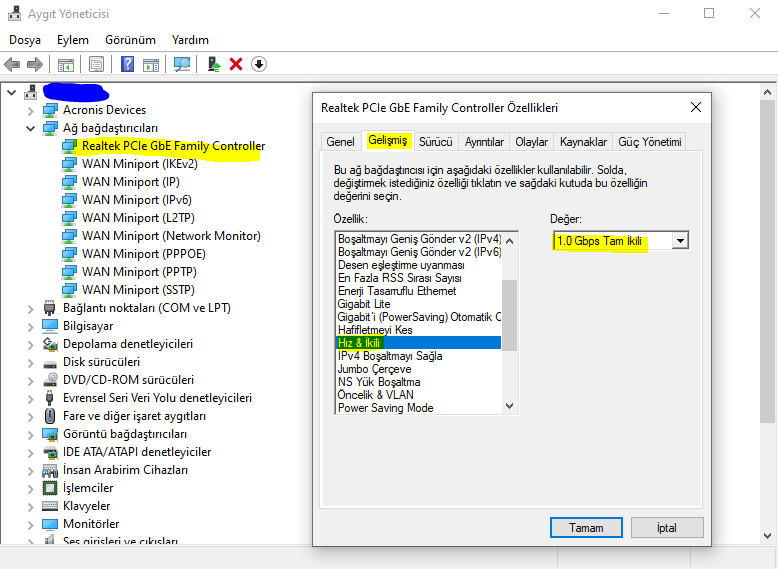Select WAN Miniport (IKEv2) device
The image size is (778, 569).
[x=139, y=164]
